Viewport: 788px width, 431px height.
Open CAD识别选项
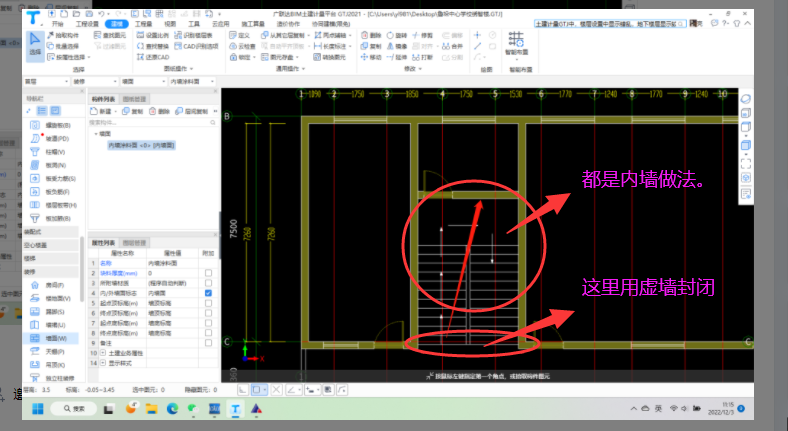pyautogui.click(x=196, y=46)
